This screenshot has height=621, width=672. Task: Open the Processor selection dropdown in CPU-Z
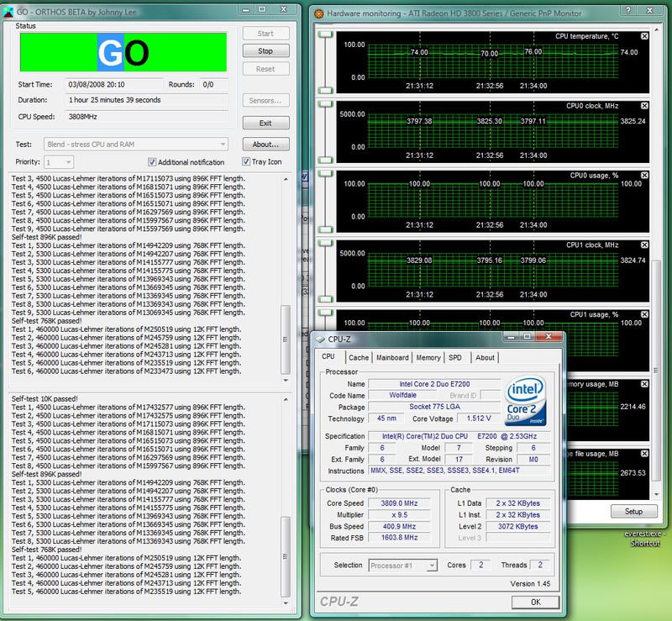pyautogui.click(x=430, y=566)
